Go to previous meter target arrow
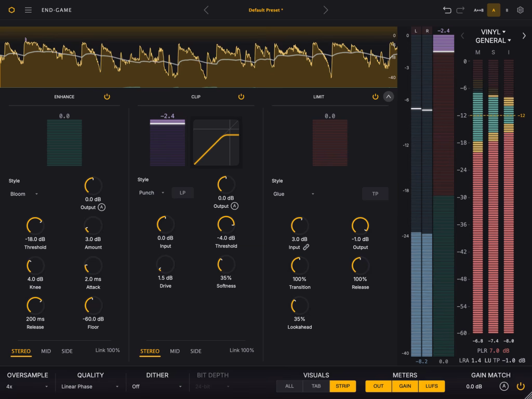 pyautogui.click(x=462, y=36)
